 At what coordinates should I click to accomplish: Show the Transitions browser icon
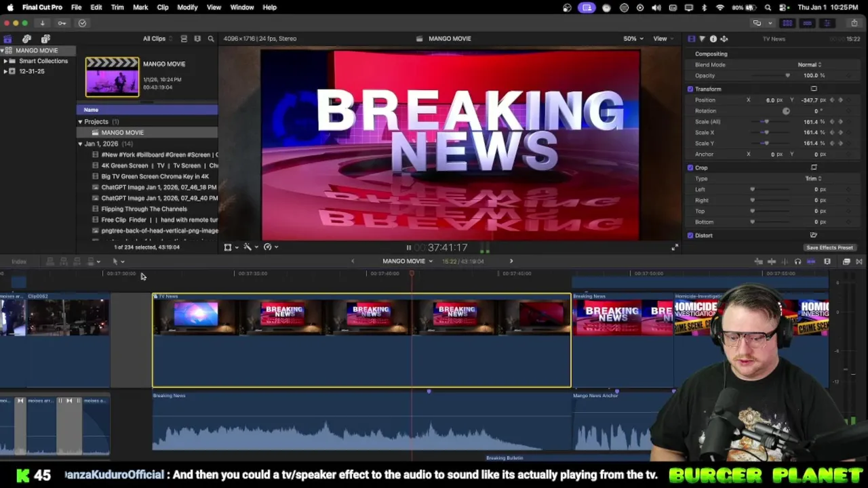pyautogui.click(x=859, y=262)
